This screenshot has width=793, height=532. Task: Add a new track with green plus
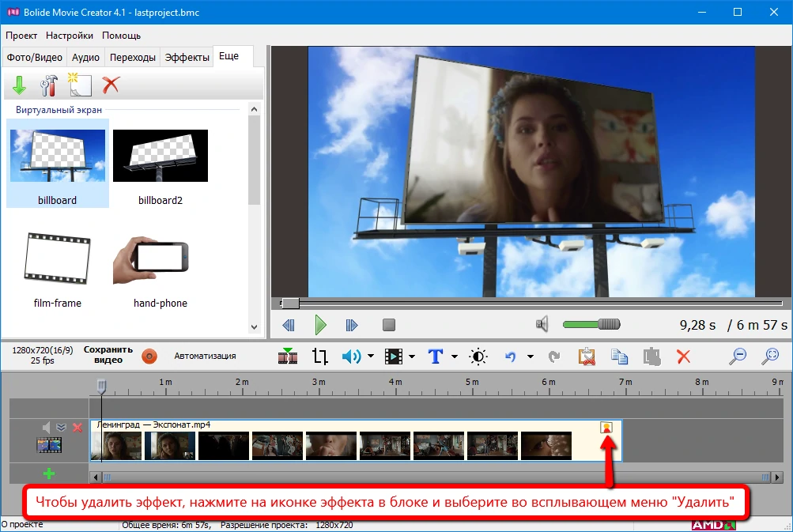pyautogui.click(x=49, y=474)
